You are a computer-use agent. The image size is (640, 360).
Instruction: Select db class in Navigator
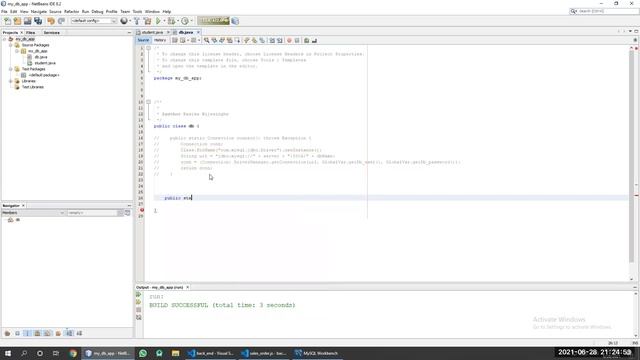coord(18,220)
